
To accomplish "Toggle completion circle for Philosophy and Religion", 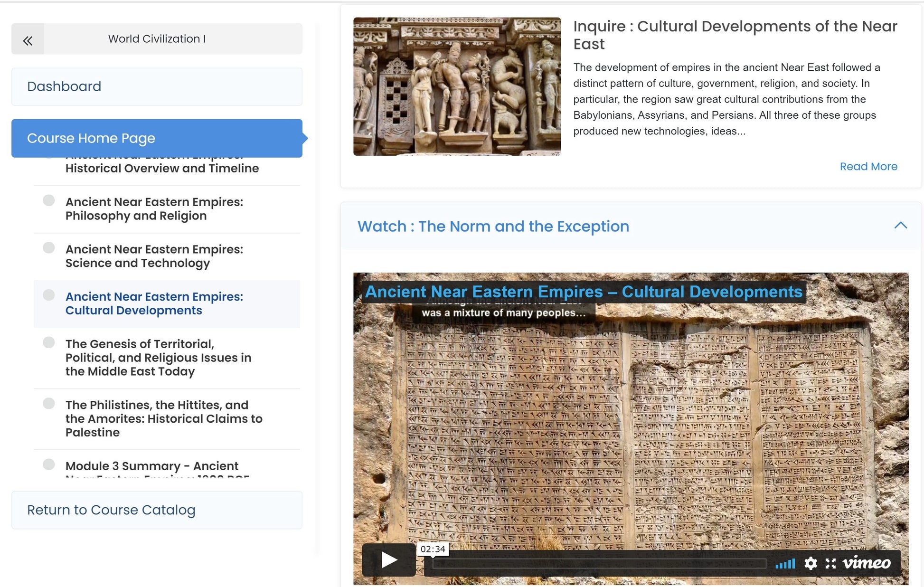I will point(49,200).
